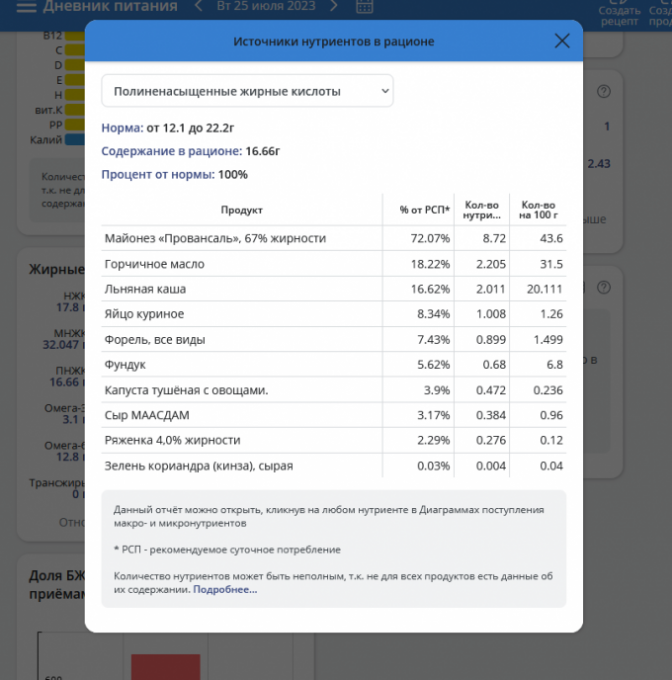
Task: Click the 5.62% value for Фундук
Action: [433, 364]
